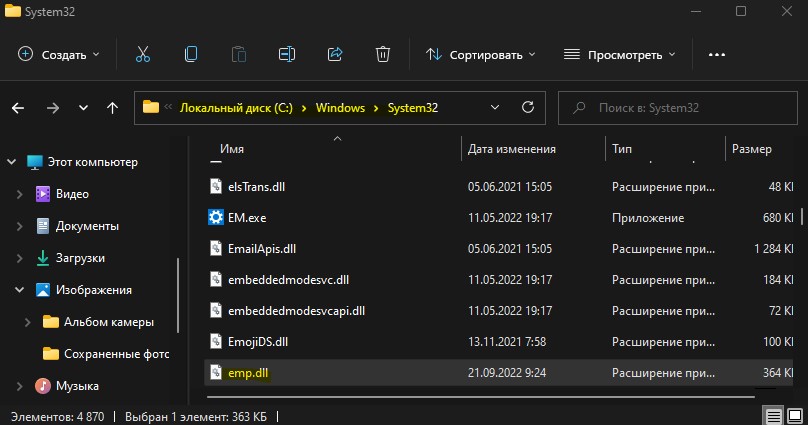Go up one folder level arrow

click(x=113, y=107)
